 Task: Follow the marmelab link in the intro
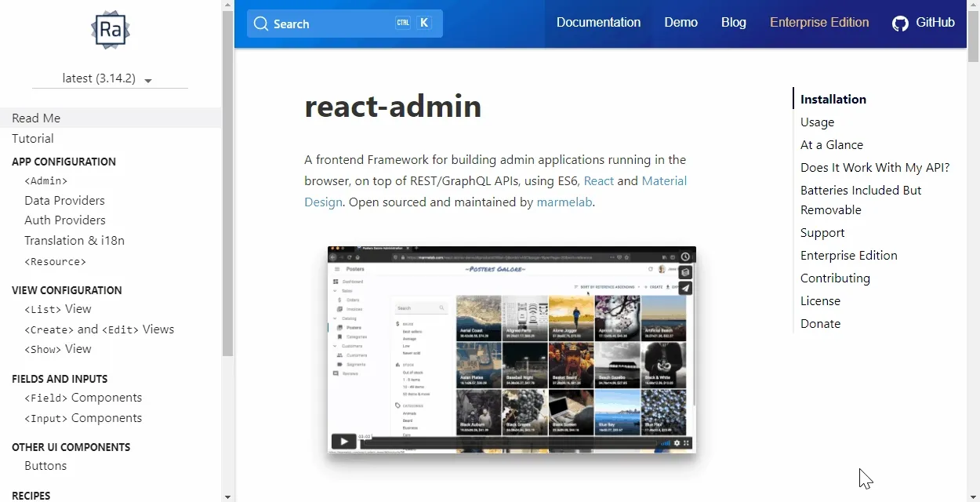click(x=564, y=202)
